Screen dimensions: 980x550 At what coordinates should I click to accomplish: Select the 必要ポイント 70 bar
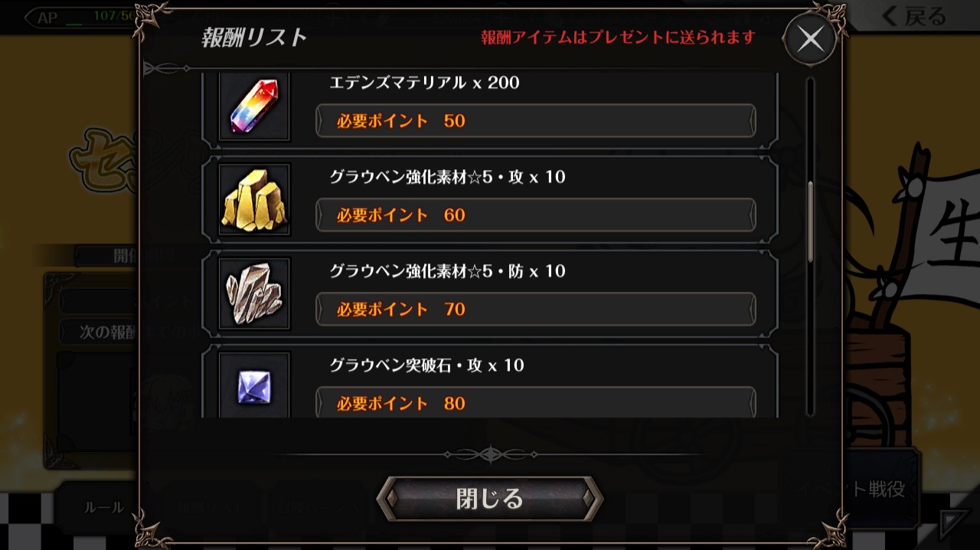tap(536, 309)
